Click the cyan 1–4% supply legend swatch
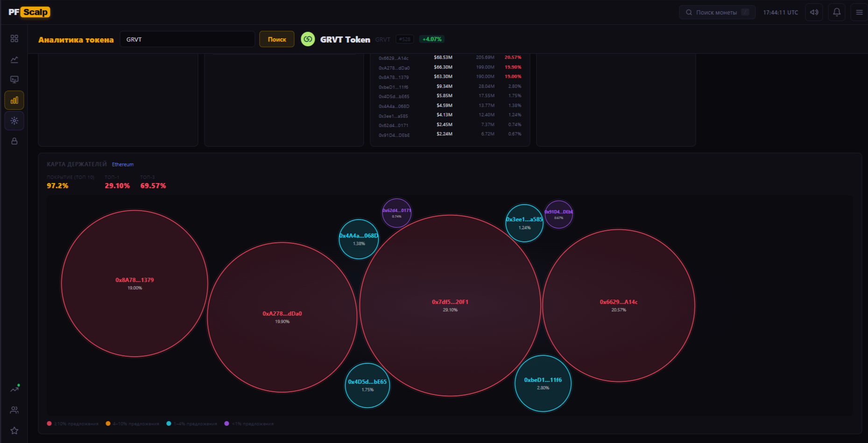The width and height of the screenshot is (868, 443). 169,423
